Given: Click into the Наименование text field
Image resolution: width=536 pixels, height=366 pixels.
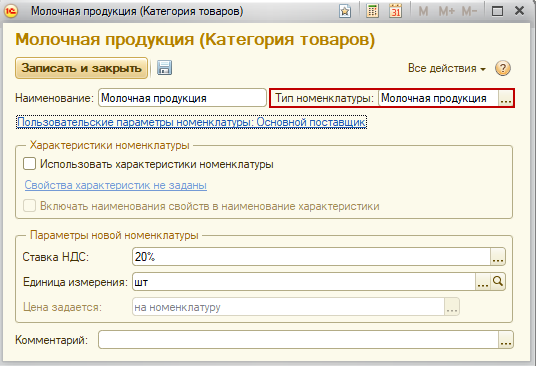Looking at the screenshot, I should tap(182, 98).
